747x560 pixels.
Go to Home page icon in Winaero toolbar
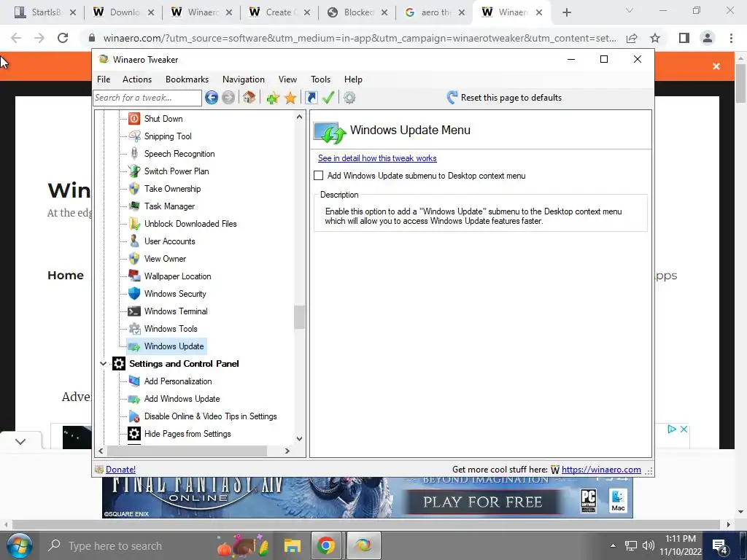[x=249, y=98]
